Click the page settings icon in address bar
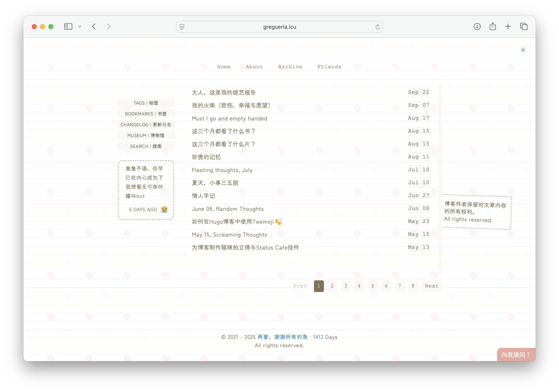The image size is (559, 392). 182,27
